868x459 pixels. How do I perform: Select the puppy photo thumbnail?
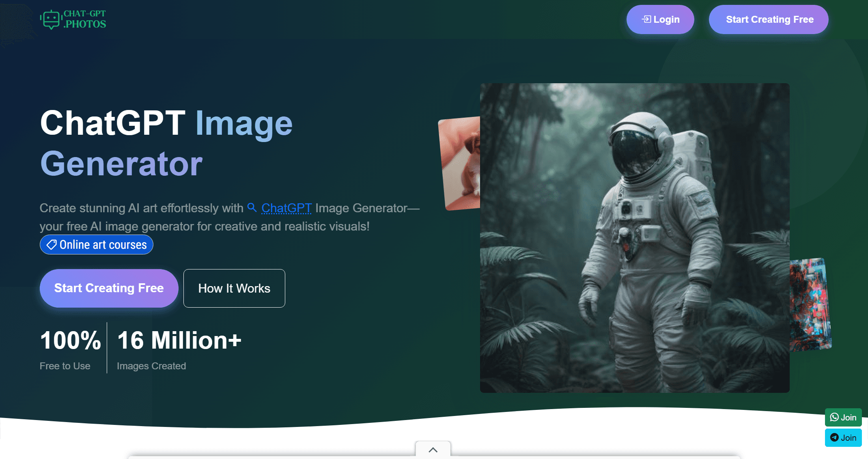461,163
